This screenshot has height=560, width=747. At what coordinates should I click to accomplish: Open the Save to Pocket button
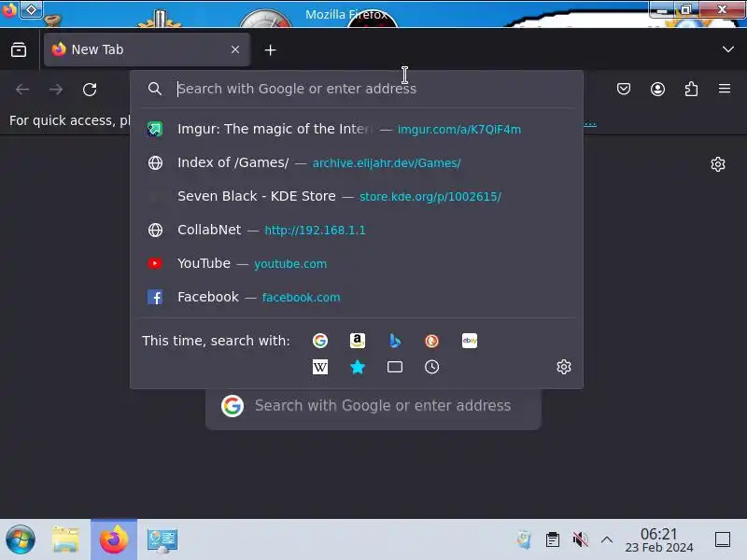click(624, 89)
